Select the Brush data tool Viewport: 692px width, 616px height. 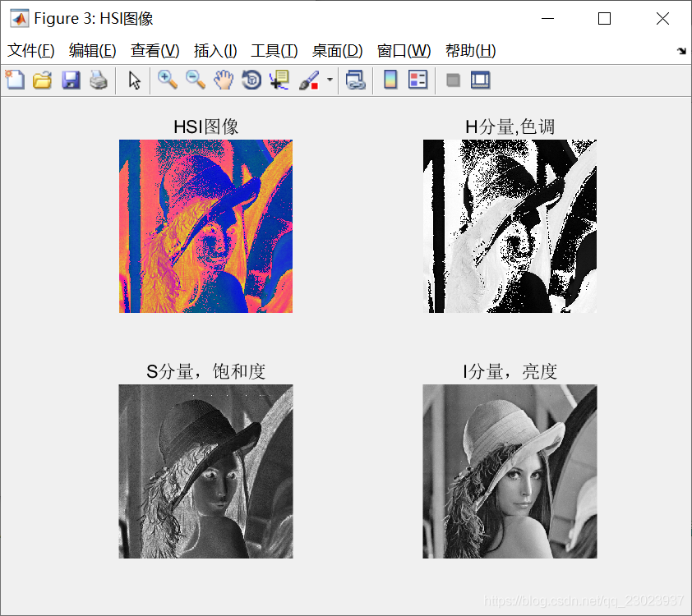tap(309, 80)
